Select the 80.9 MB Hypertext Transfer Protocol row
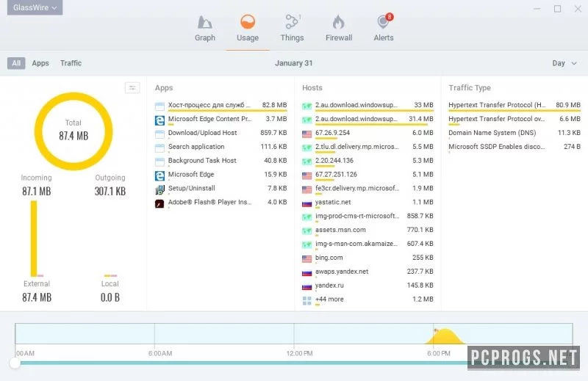The image size is (588, 381). (x=514, y=105)
